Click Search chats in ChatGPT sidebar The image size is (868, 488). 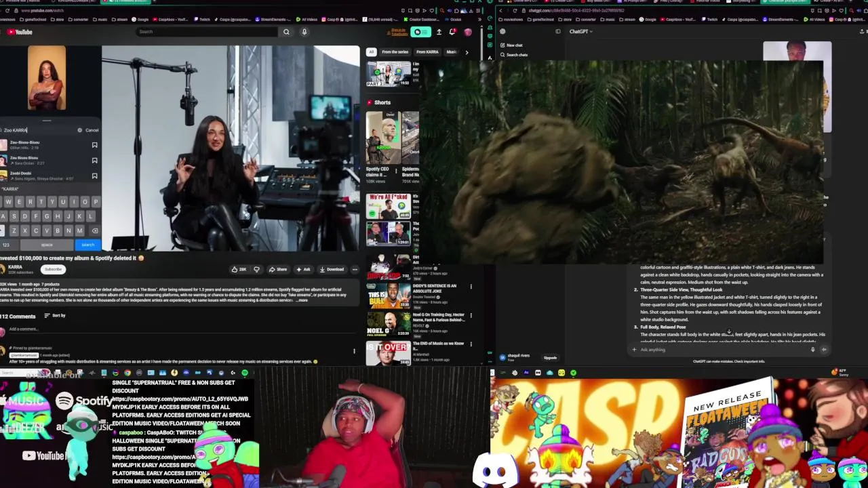[x=513, y=55]
